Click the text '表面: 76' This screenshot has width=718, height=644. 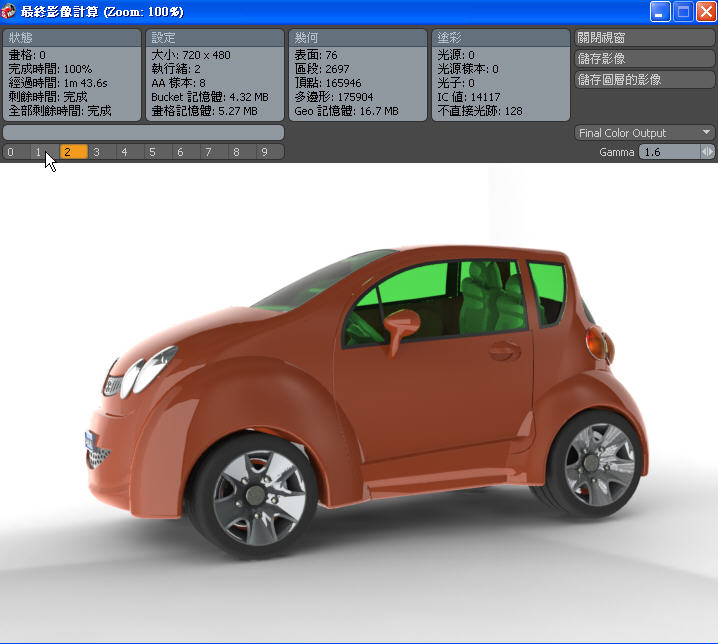(315, 55)
